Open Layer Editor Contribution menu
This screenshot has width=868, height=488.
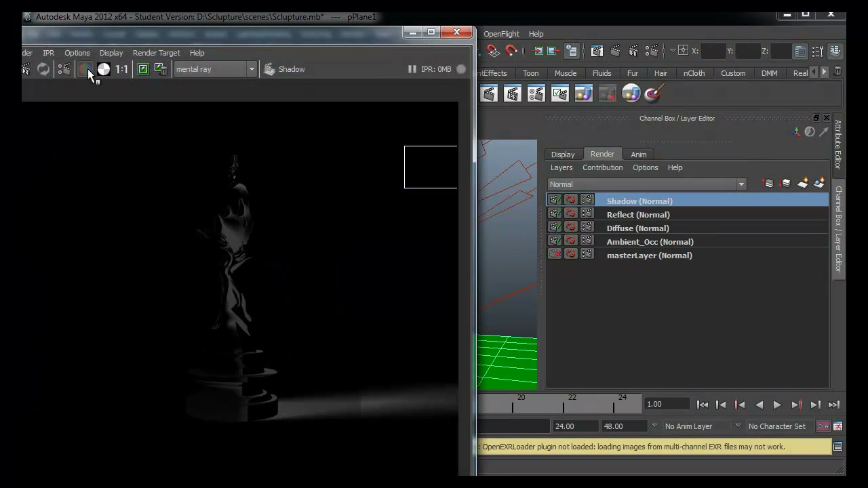pyautogui.click(x=602, y=167)
